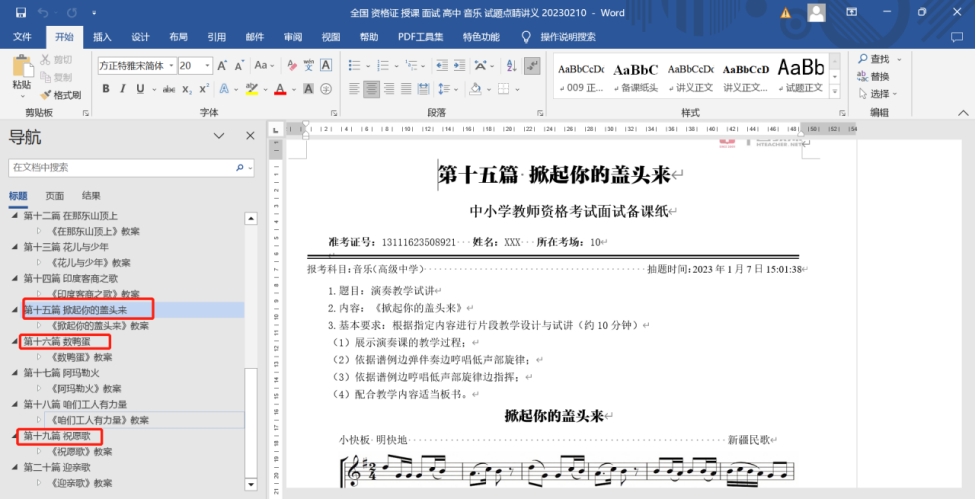
Task: Switch to 页面 tab in navigation pane
Action: 55,196
